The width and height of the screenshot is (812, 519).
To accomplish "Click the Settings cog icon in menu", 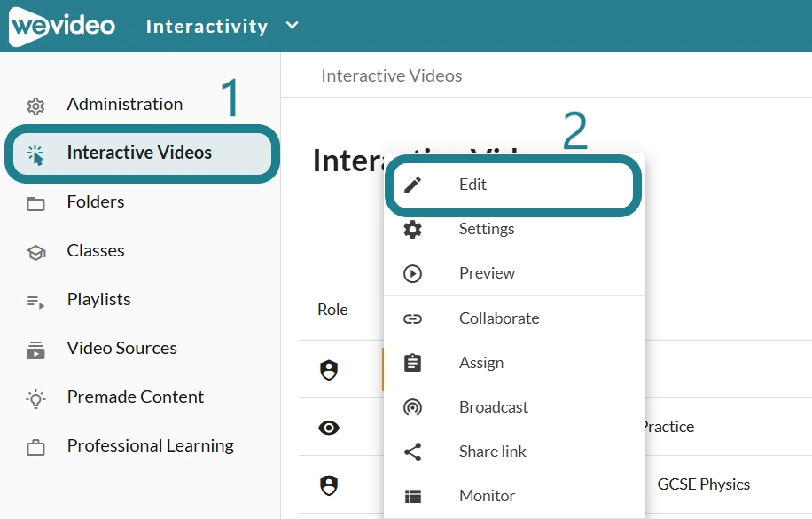I will pos(413,229).
